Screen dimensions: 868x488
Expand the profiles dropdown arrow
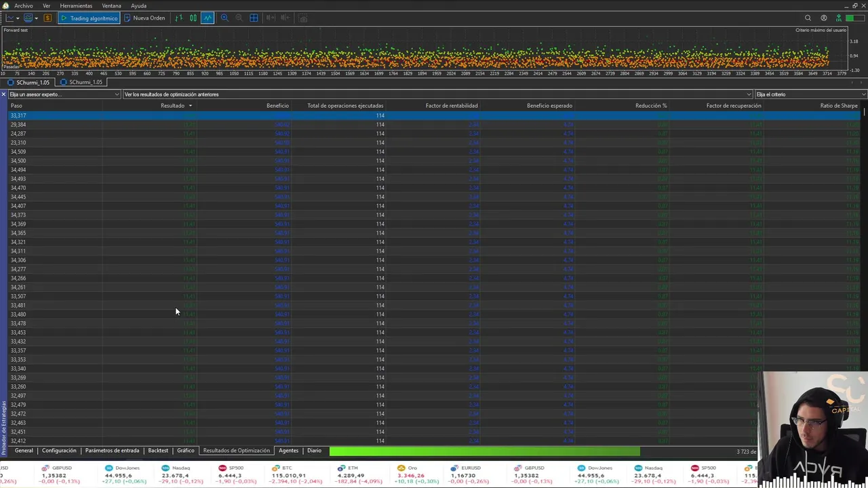coord(36,18)
